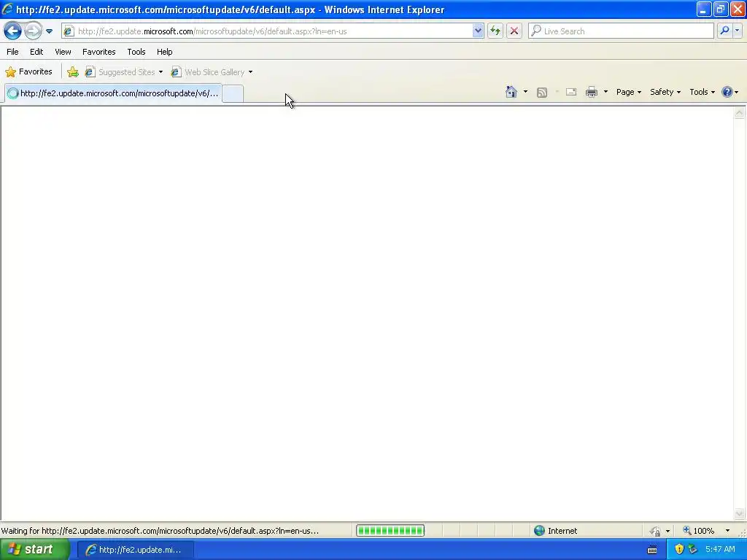Click the Refresh button
The image size is (747, 560).
(x=495, y=31)
